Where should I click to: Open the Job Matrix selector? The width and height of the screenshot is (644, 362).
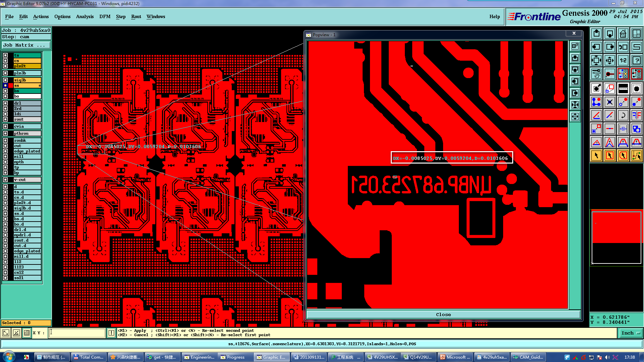(x=26, y=45)
